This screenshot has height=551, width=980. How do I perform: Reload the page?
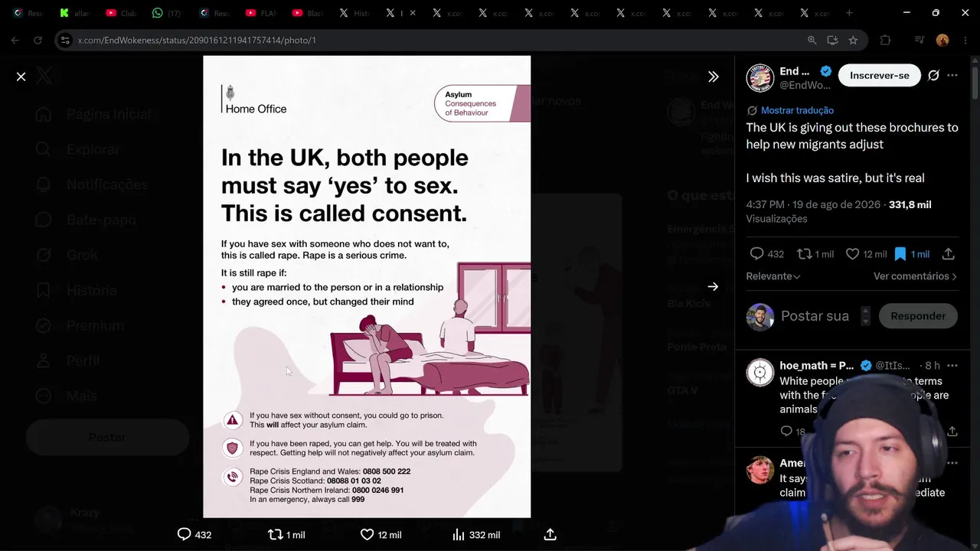(38, 40)
